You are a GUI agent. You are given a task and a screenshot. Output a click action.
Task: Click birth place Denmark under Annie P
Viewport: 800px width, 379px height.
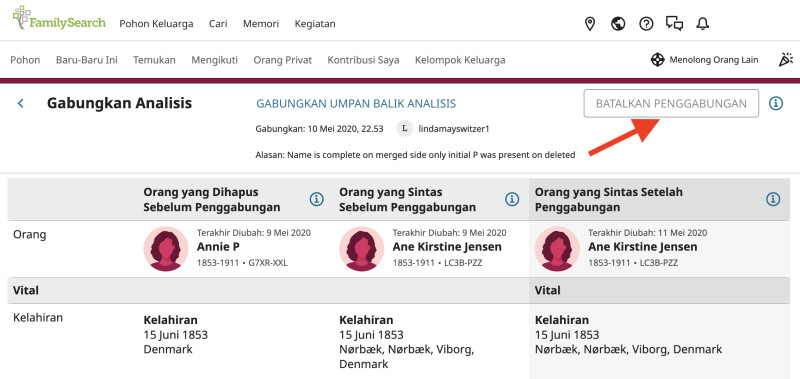pyautogui.click(x=168, y=350)
